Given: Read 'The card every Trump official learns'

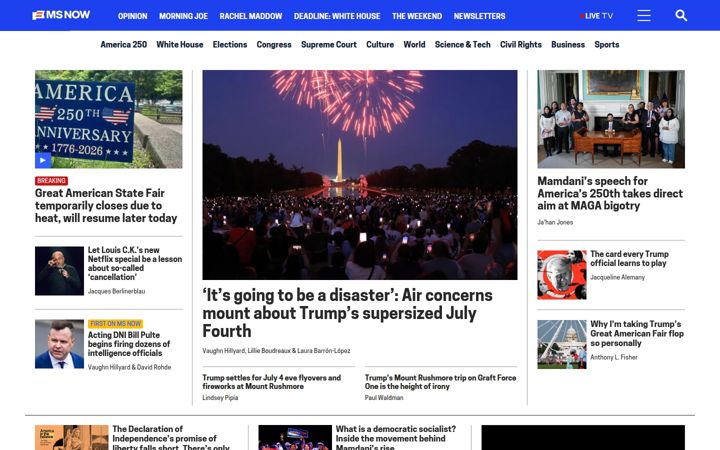Looking at the screenshot, I should pyautogui.click(x=629, y=259).
